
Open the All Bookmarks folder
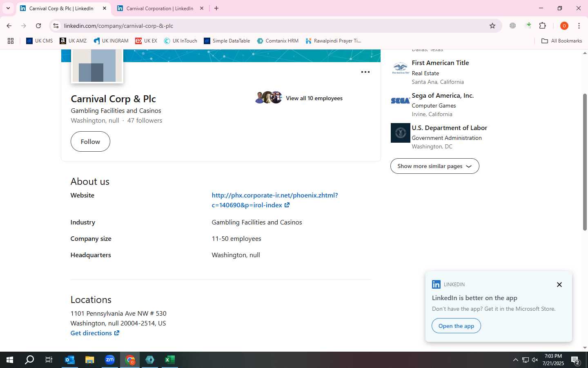pyautogui.click(x=561, y=41)
